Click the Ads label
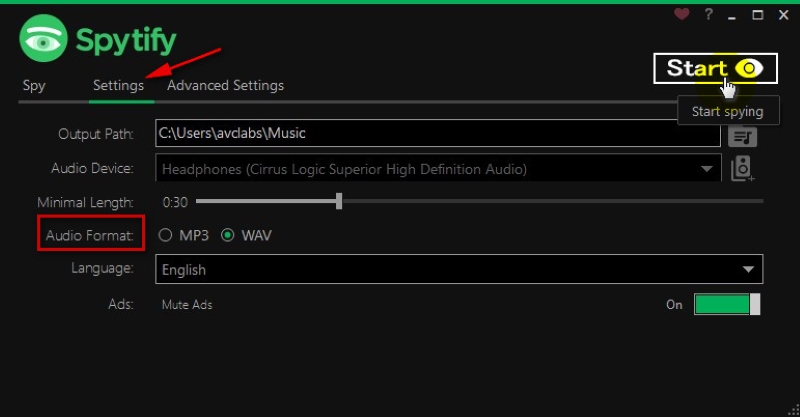The height and width of the screenshot is (417, 800). click(x=120, y=304)
